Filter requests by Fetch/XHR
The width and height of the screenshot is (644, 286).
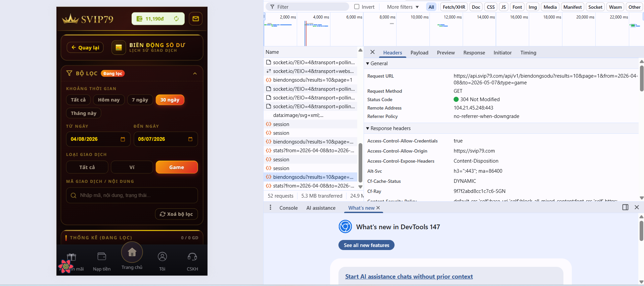pyautogui.click(x=454, y=7)
